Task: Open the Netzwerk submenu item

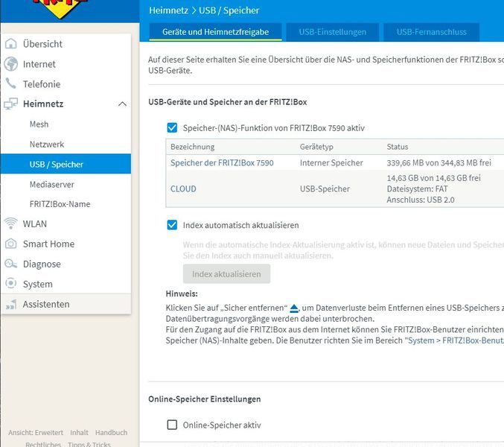Action: pyautogui.click(x=47, y=144)
